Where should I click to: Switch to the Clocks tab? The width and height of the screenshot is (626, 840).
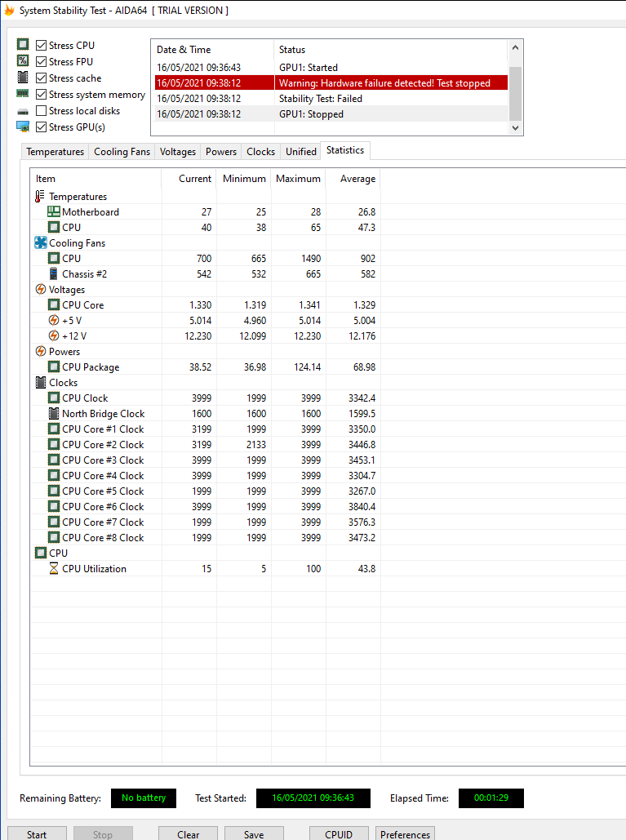(x=261, y=152)
